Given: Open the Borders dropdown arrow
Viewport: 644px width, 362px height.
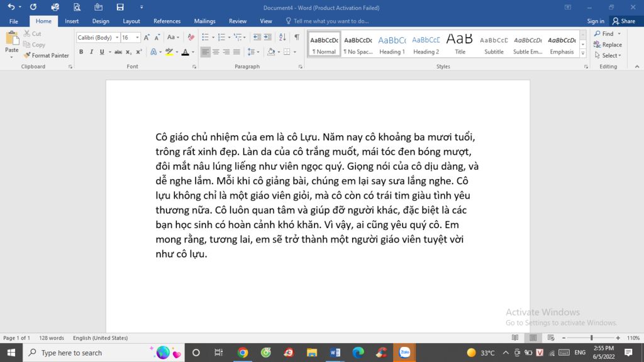Looking at the screenshot, I should [295, 52].
